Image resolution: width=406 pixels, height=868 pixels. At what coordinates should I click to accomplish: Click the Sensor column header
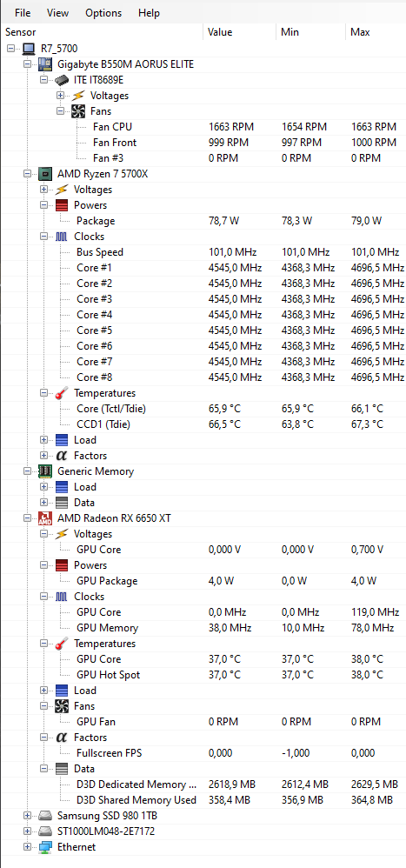point(102,32)
